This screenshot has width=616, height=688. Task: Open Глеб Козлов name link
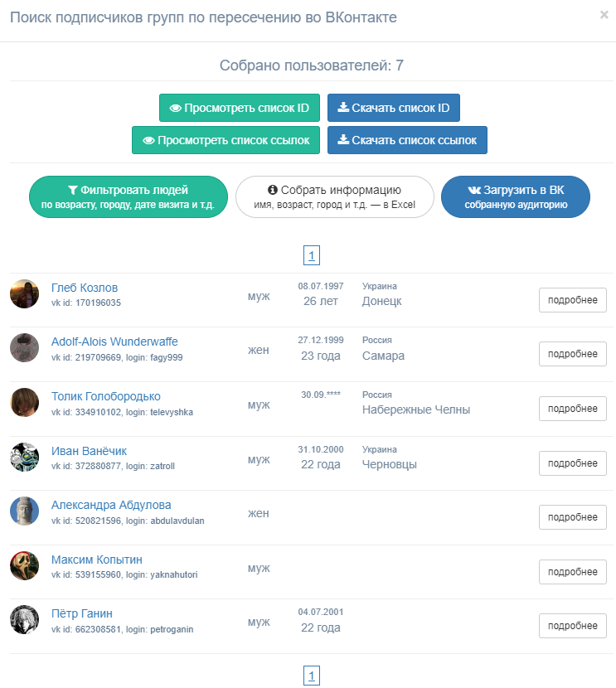click(x=85, y=288)
